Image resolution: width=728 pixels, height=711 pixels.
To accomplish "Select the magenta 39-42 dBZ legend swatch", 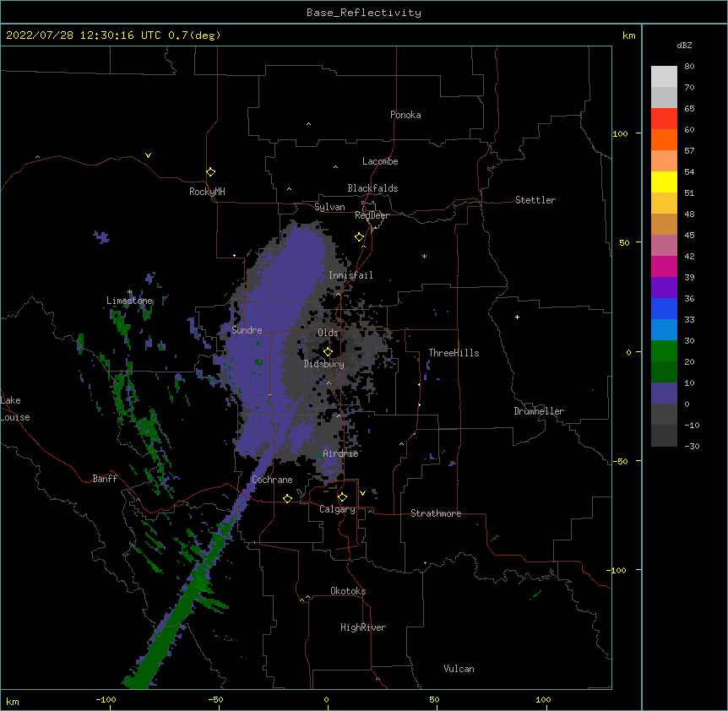I will point(664,267).
